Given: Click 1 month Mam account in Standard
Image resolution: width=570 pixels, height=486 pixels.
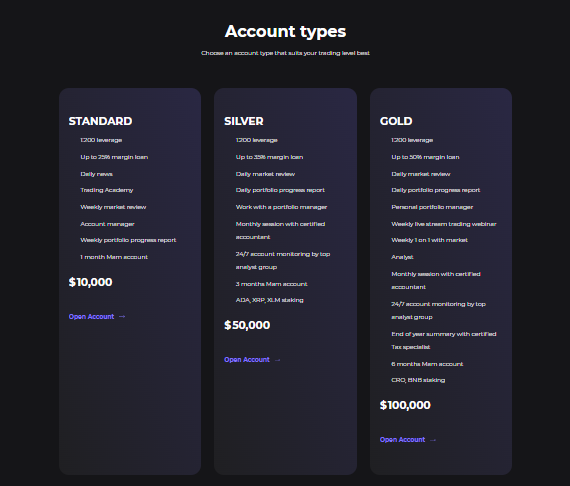Looking at the screenshot, I should pos(114,257).
